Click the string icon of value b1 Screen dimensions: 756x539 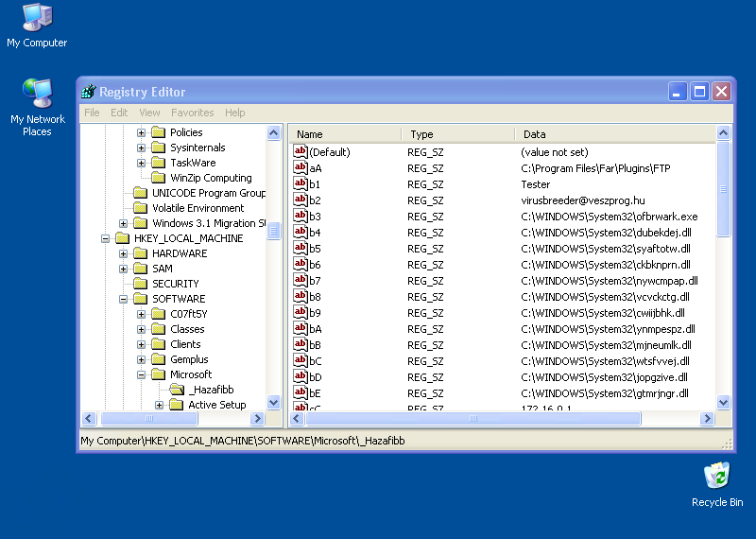coord(301,183)
